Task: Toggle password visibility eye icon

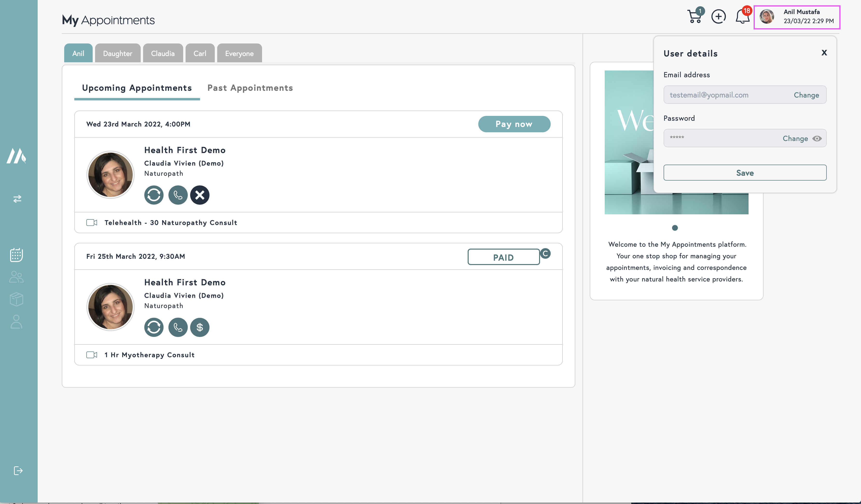Action: (x=817, y=138)
